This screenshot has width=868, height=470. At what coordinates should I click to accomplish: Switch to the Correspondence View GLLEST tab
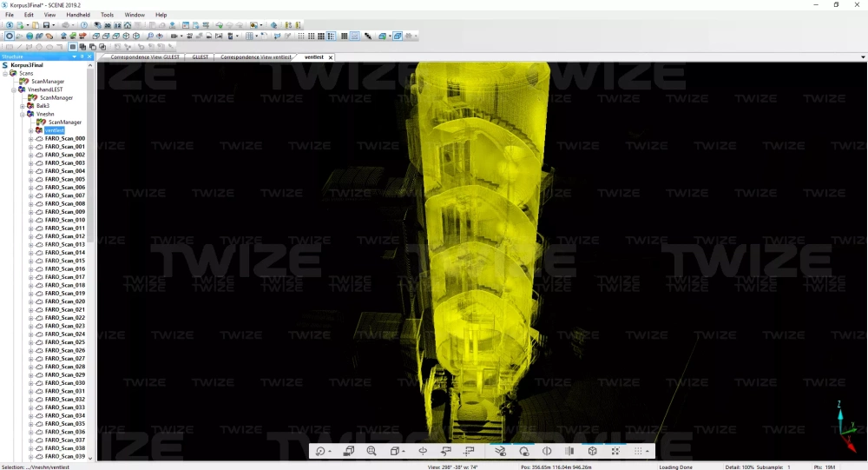(145, 57)
